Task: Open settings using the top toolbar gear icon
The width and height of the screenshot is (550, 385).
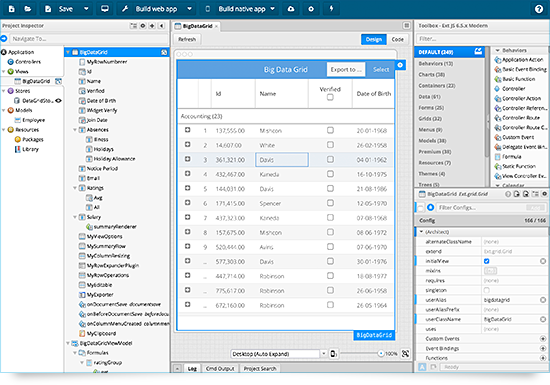Action: click(311, 9)
